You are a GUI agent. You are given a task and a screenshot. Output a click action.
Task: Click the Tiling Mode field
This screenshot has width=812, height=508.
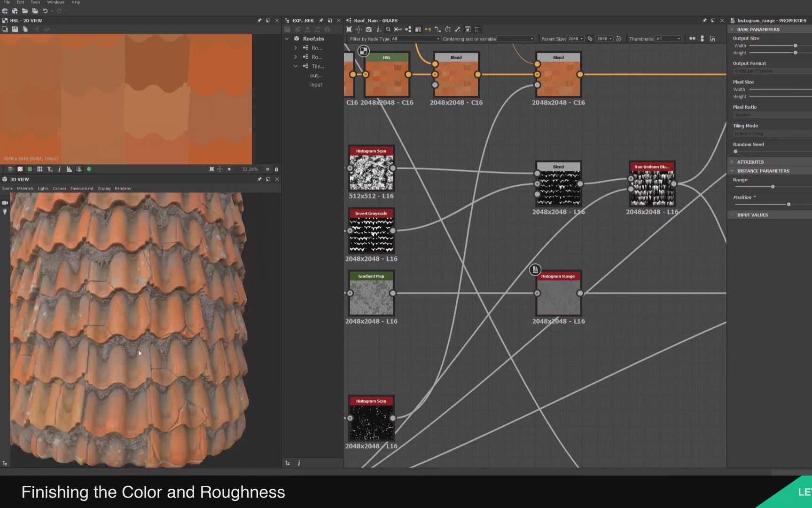tap(773, 134)
